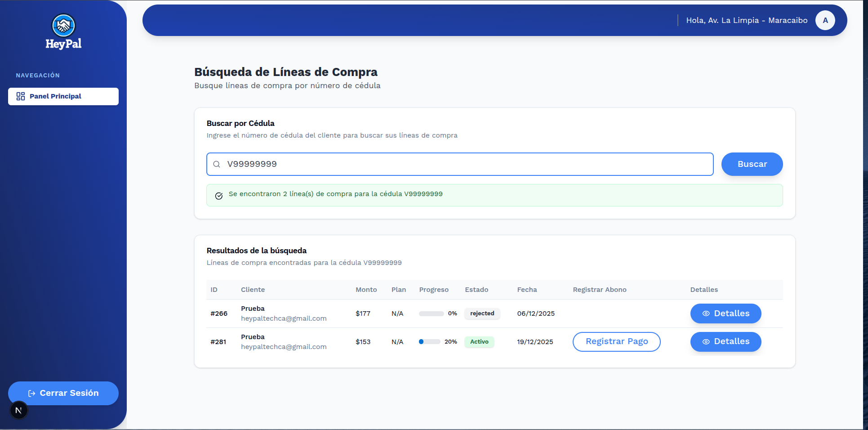Viewport: 868px width, 430px height.
Task: Click the Panel Principal grid icon
Action: pos(21,96)
